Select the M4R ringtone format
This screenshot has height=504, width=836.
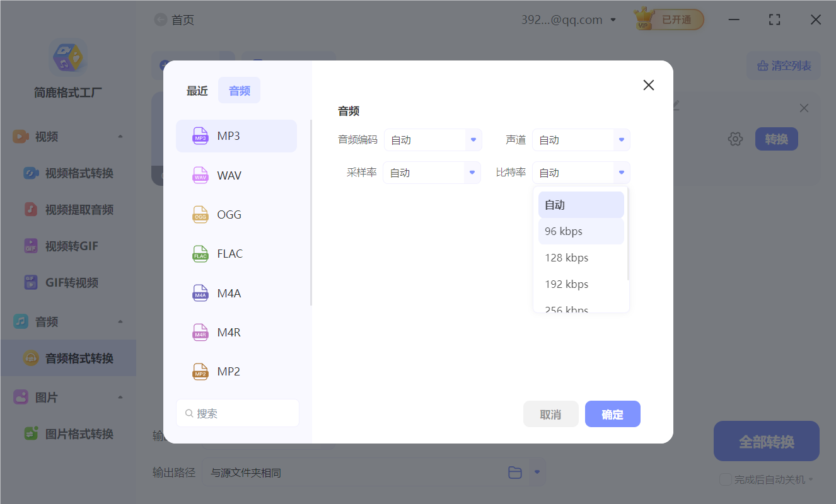[236, 332]
